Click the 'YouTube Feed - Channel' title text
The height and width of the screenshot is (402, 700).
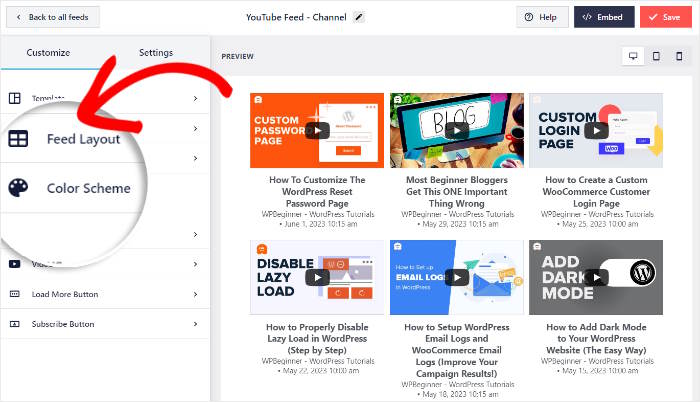296,17
